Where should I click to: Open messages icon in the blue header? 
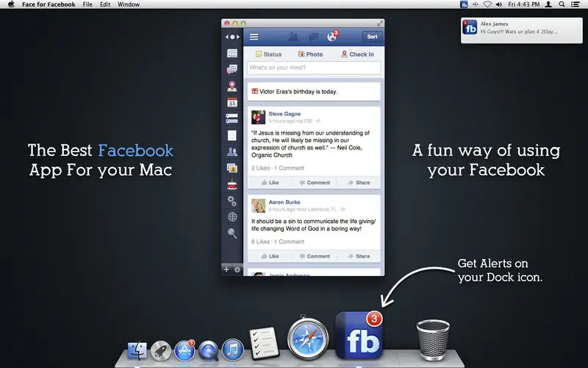[313, 37]
